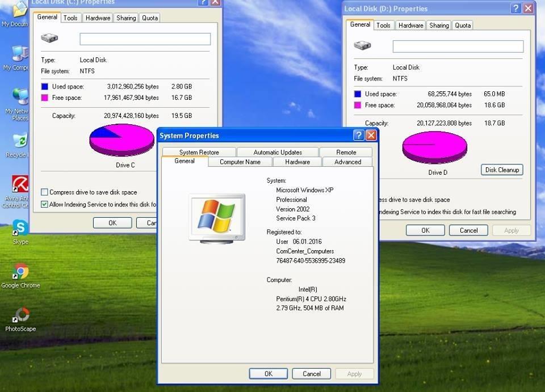Switch to Hardware tab in C: Properties
The width and height of the screenshot is (545, 392).
pos(98,18)
